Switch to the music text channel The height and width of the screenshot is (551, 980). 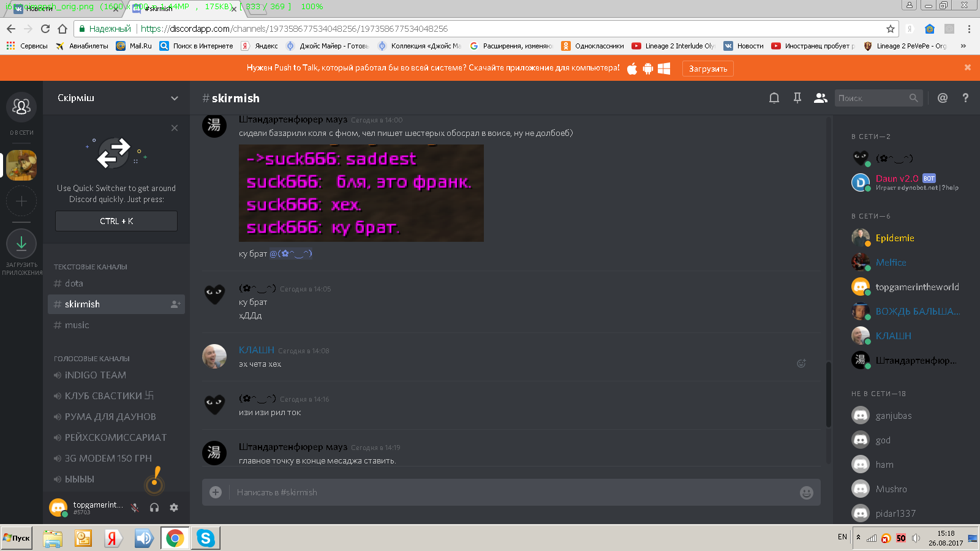(77, 325)
